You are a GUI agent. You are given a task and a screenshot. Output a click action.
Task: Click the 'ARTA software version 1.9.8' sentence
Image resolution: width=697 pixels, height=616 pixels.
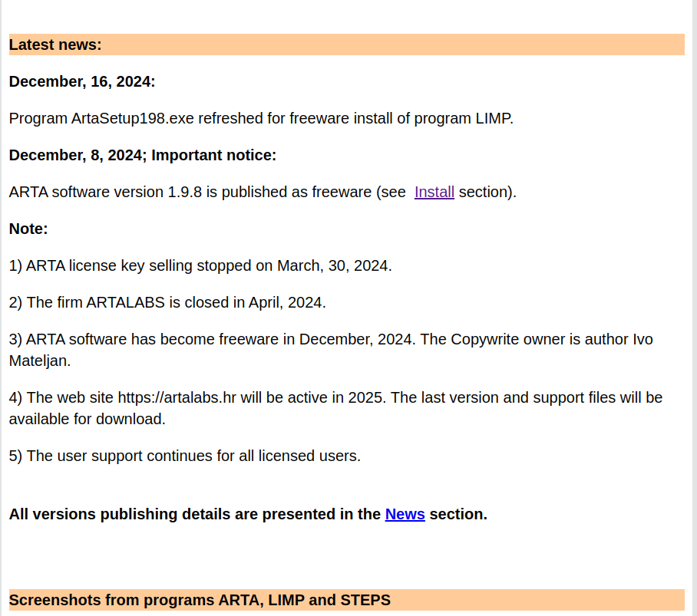point(263,192)
